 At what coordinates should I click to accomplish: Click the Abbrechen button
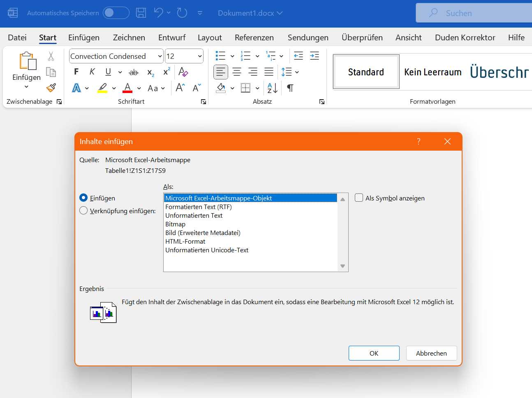pyautogui.click(x=431, y=353)
